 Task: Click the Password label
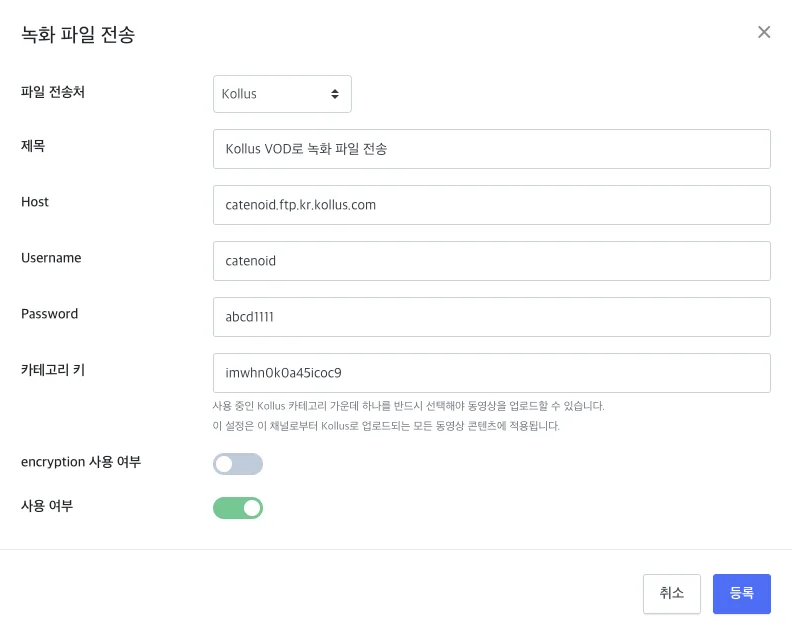(x=50, y=314)
